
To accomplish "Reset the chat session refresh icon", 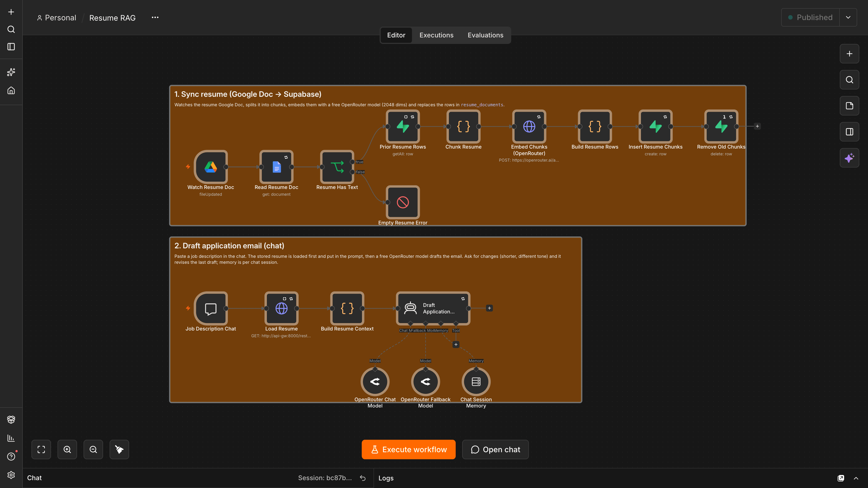I will [363, 478].
